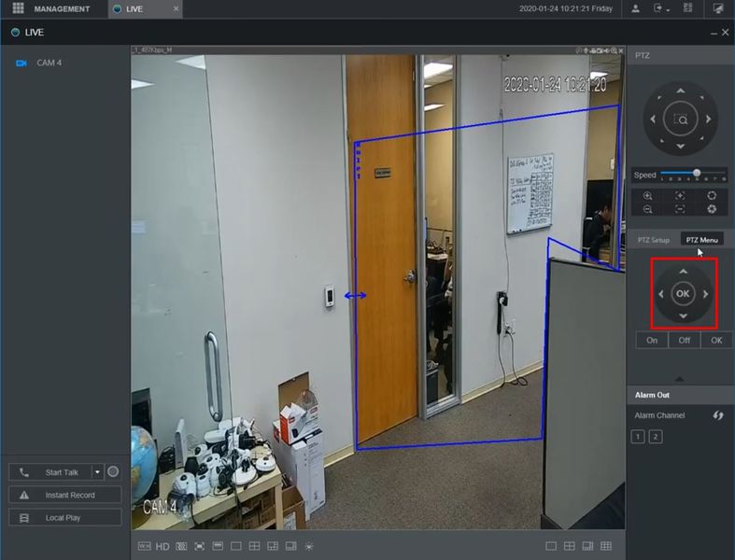The width and height of the screenshot is (735, 560).
Task: Click the iris open icon
Action: click(712, 196)
